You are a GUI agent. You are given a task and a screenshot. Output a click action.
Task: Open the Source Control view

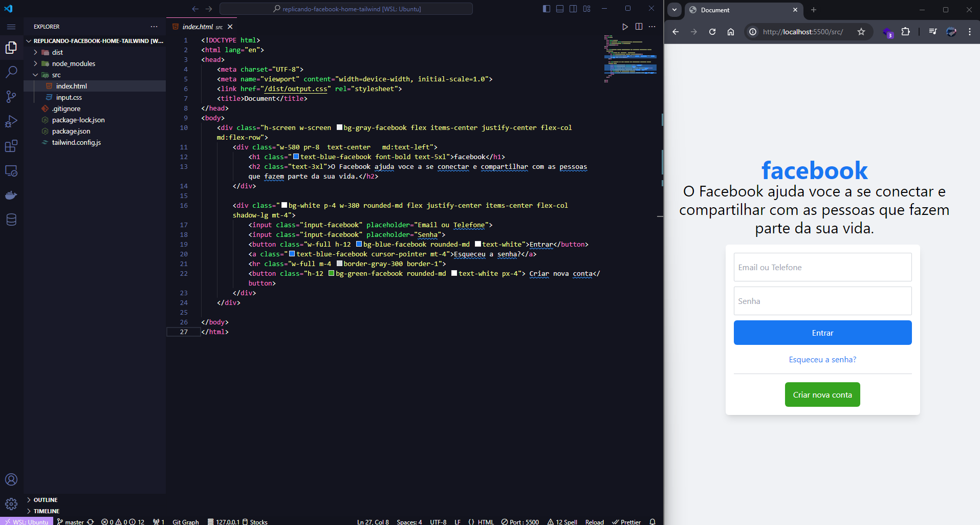click(12, 97)
